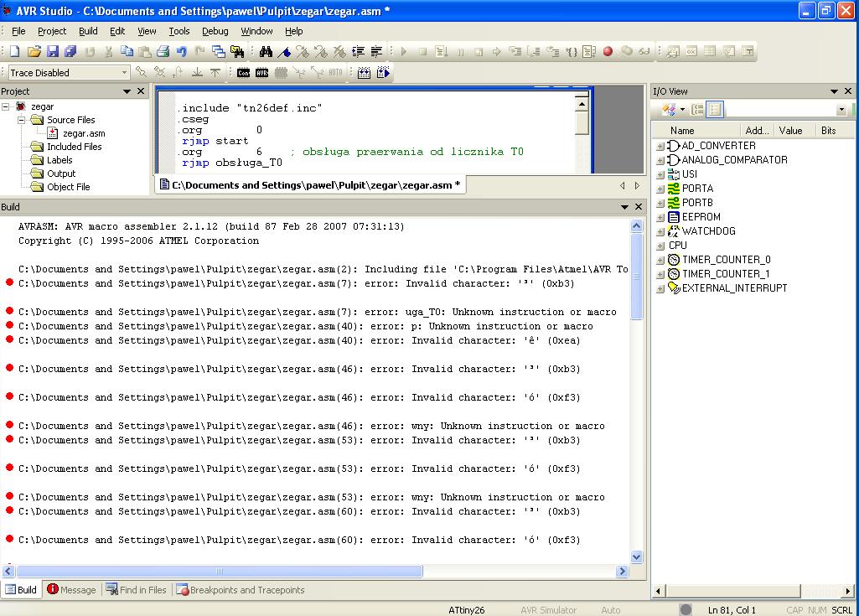This screenshot has height=616, width=859.
Task: Select zegar.asm in the project tree
Action: (x=83, y=133)
